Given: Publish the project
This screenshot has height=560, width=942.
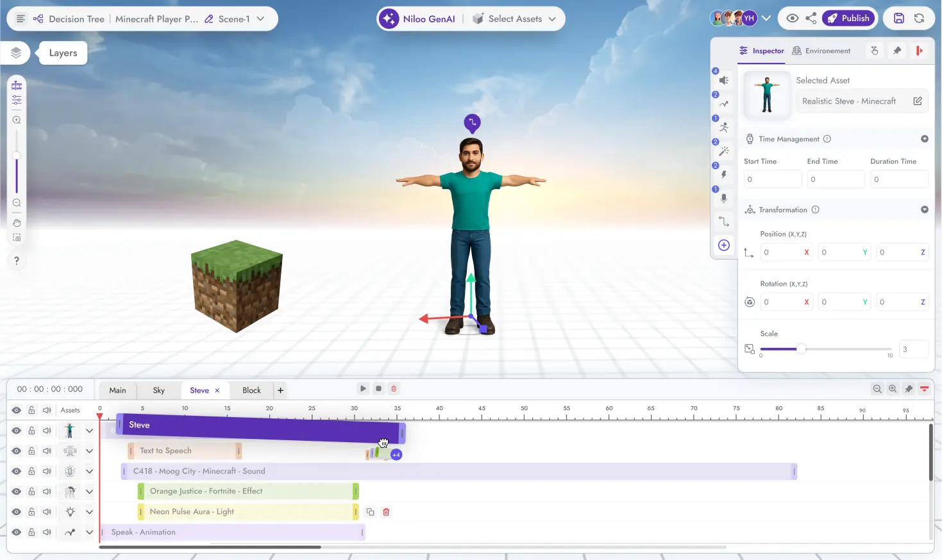Looking at the screenshot, I should pyautogui.click(x=848, y=18).
